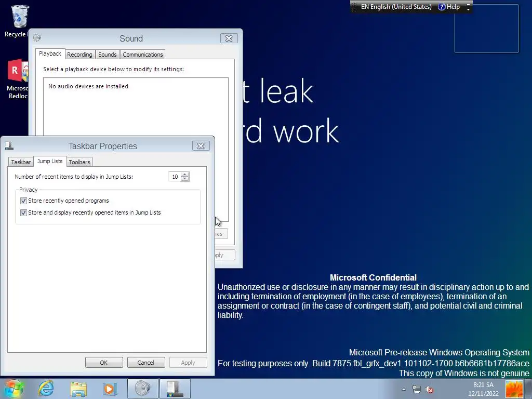Screen dimensions: 532x399
Task: Increase the number of recent Jump List items
Action: pyautogui.click(x=184, y=175)
